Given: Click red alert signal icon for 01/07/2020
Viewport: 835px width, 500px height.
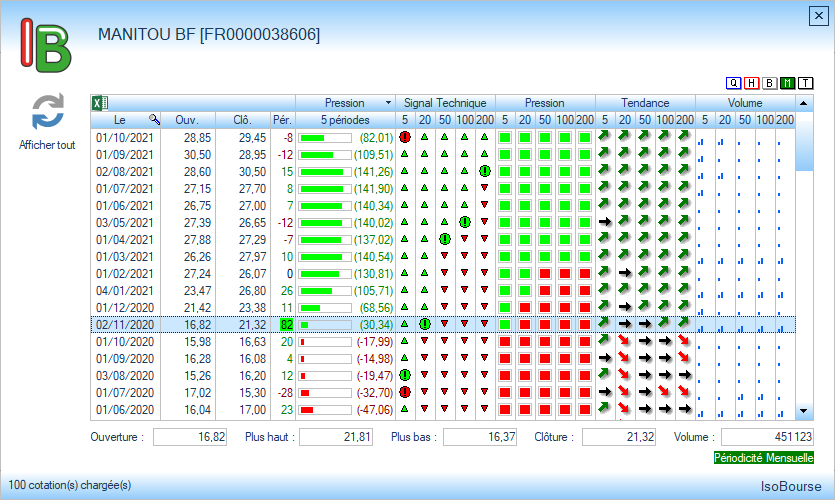Looking at the screenshot, I should [x=405, y=392].
